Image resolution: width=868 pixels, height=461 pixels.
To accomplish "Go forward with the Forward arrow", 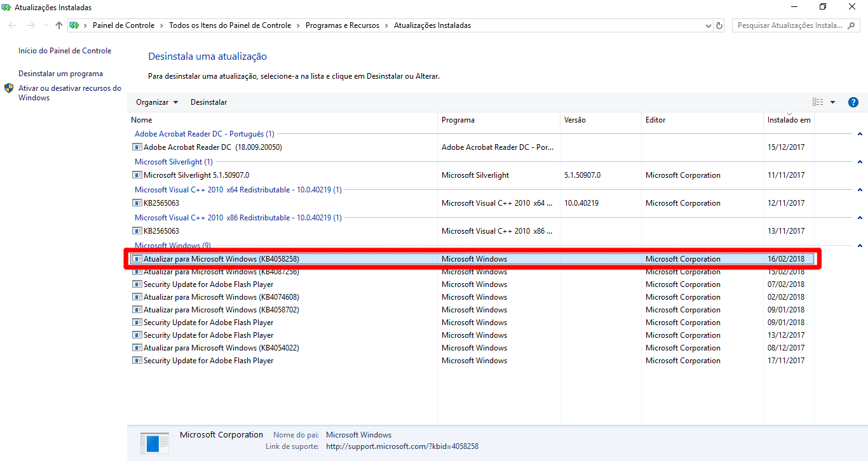I will [31, 25].
